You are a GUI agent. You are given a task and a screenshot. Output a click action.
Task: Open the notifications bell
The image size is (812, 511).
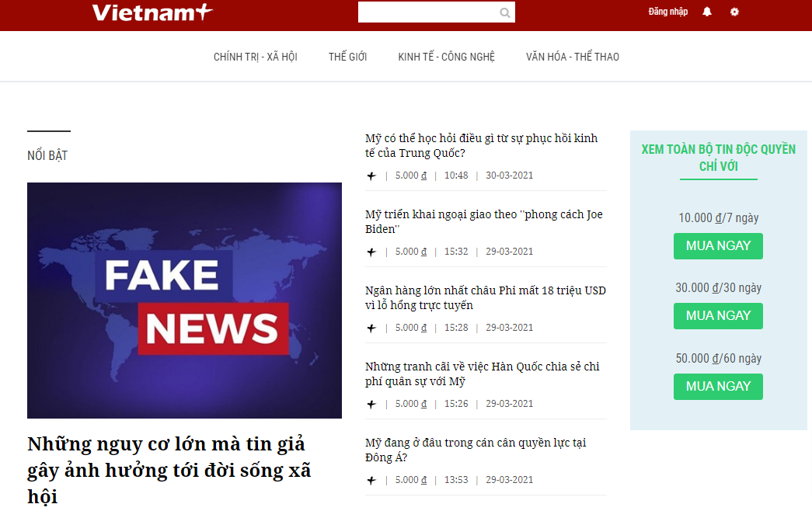707,12
